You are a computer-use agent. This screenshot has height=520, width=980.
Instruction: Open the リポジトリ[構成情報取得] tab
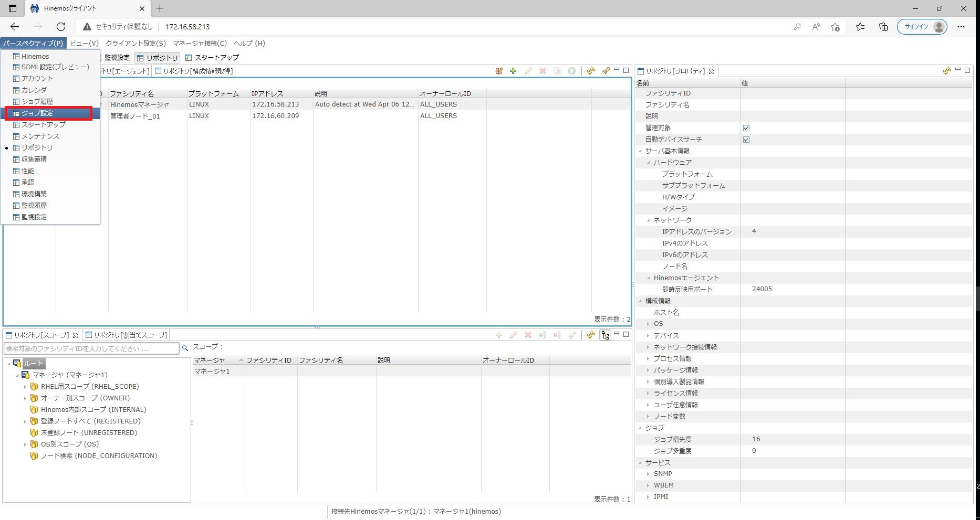194,71
